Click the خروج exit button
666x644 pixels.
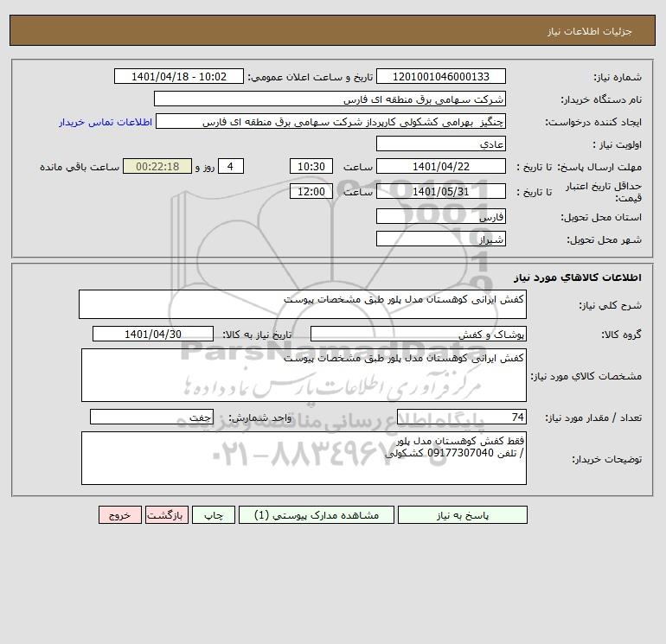(x=120, y=515)
